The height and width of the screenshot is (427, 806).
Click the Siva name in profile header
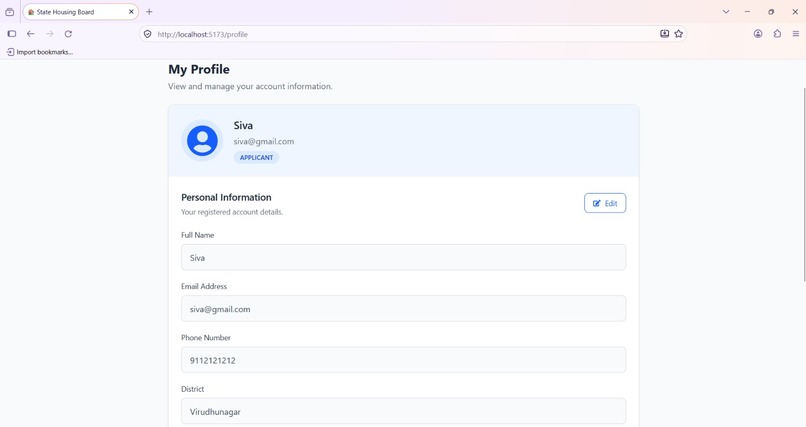pos(243,125)
